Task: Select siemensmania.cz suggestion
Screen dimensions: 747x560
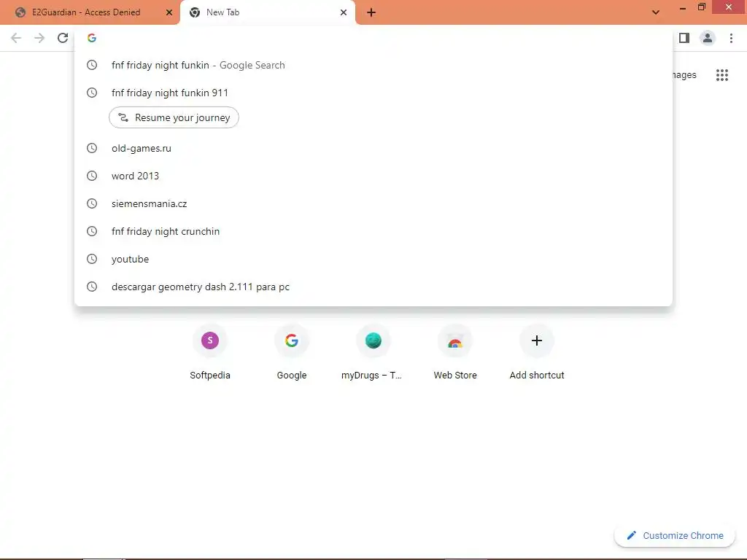Action: [x=373, y=203]
